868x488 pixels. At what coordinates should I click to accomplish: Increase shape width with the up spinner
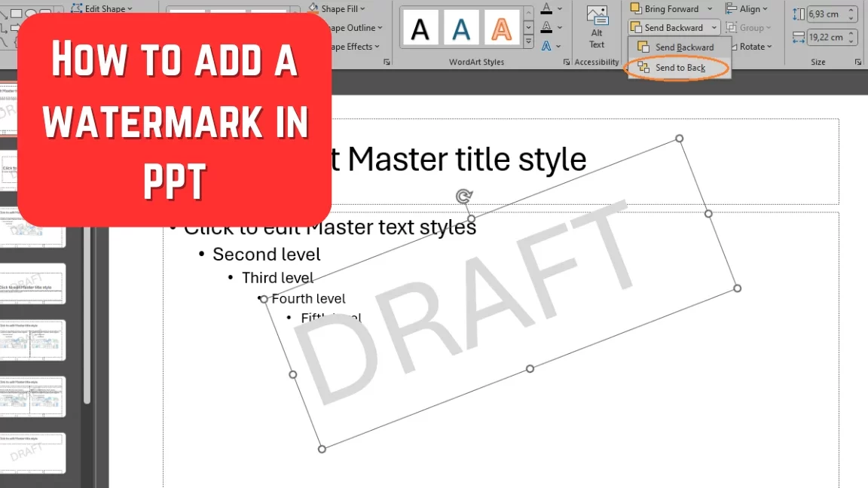852,33
